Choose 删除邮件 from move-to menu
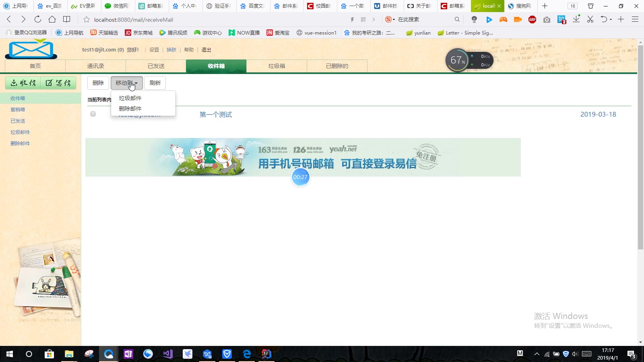The image size is (644, 362). tap(143, 109)
